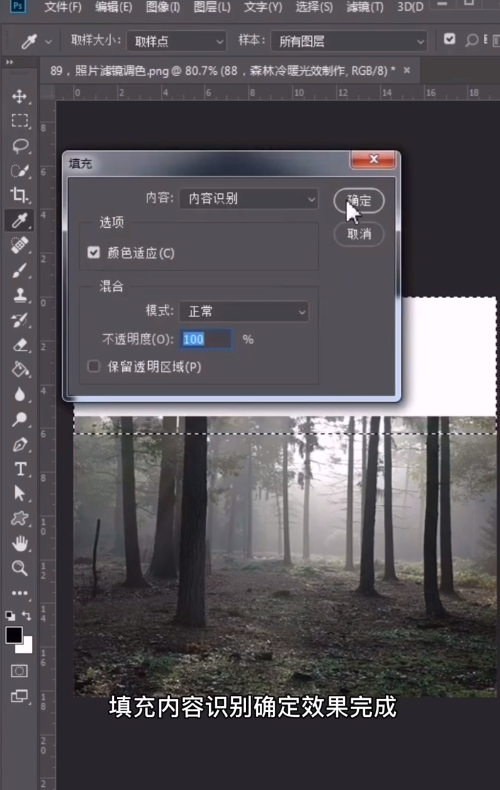Open the Layer menu
The height and width of the screenshot is (790, 500).
(212, 7)
